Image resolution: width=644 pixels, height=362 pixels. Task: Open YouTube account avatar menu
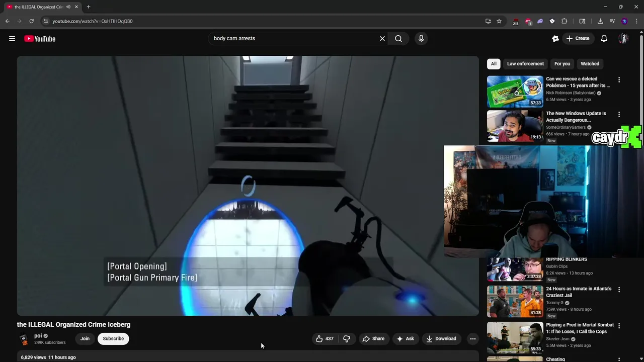(x=623, y=38)
